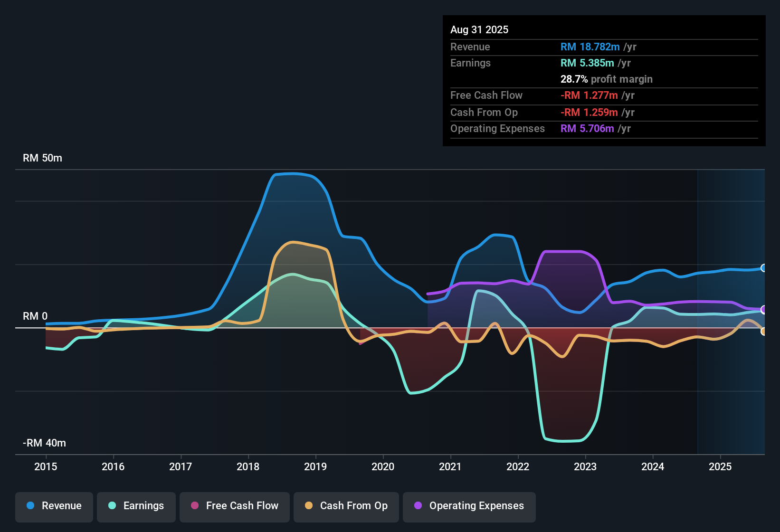Image resolution: width=780 pixels, height=532 pixels.
Task: Click the teal Earnings color swatch
Action: click(x=112, y=506)
